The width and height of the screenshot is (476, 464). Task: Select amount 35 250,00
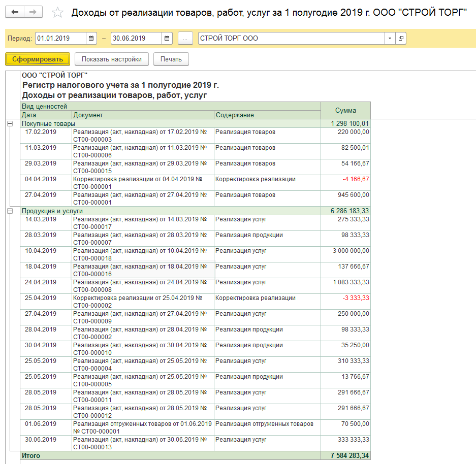click(x=345, y=349)
